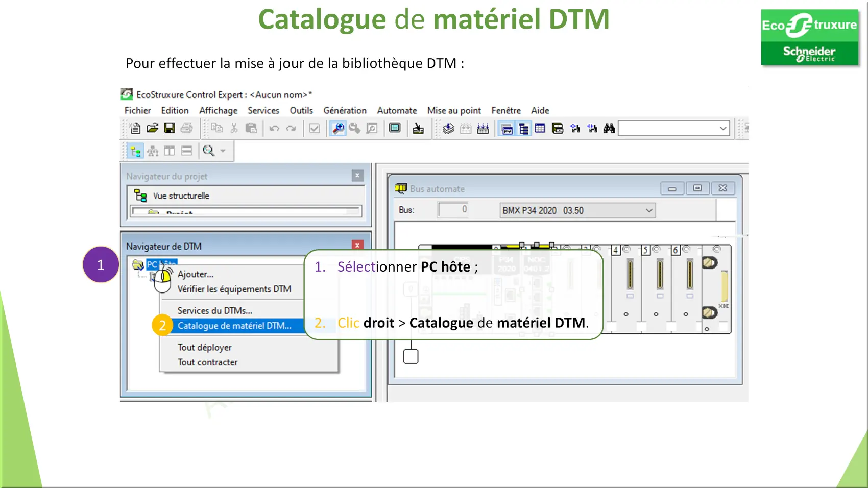The image size is (868, 488).
Task: Save the project with the floppy icon
Action: point(170,128)
